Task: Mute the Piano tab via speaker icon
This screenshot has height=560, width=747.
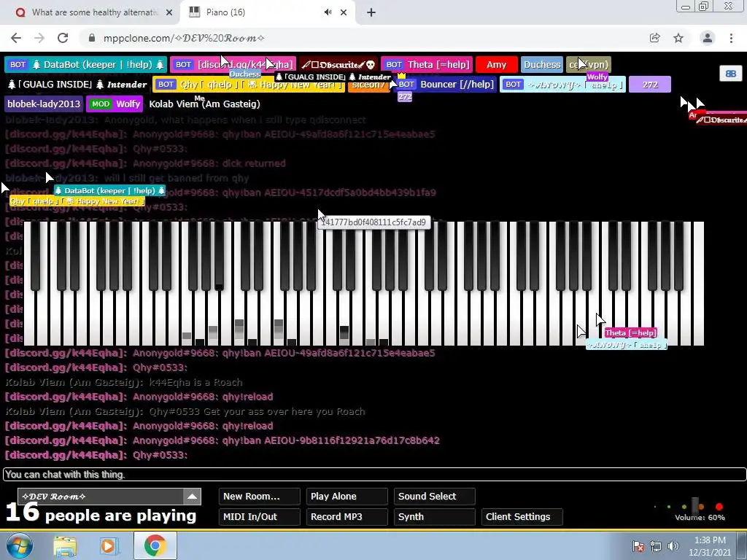Action: pyautogui.click(x=328, y=12)
